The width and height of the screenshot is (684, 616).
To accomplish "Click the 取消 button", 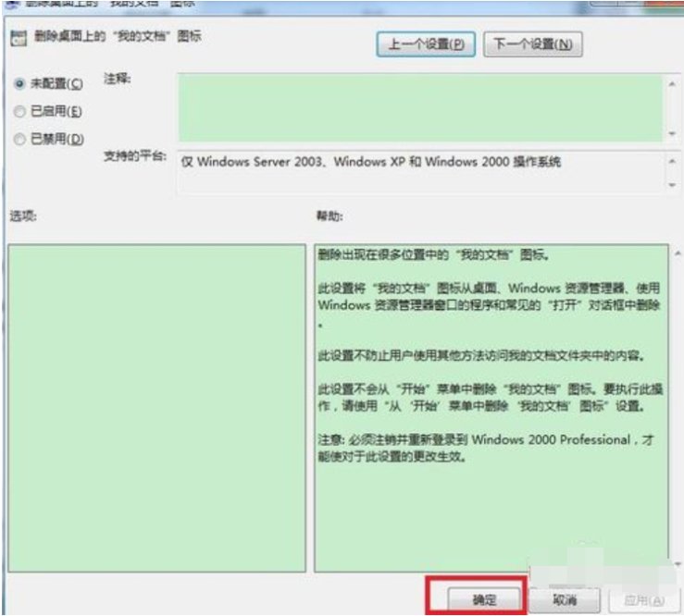I will tap(565, 600).
